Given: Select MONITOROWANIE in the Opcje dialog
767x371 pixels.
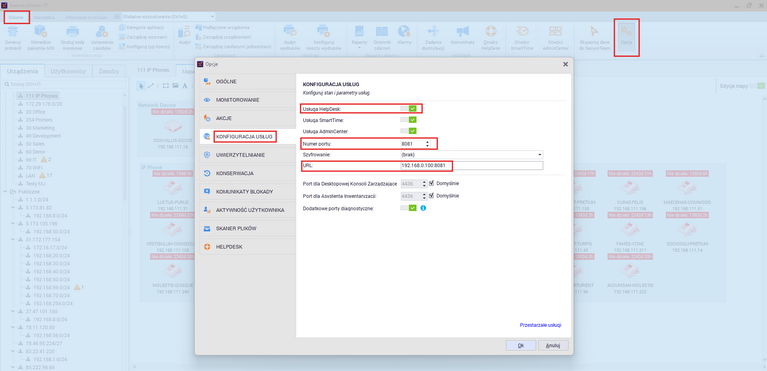Looking at the screenshot, I should tap(248, 100).
